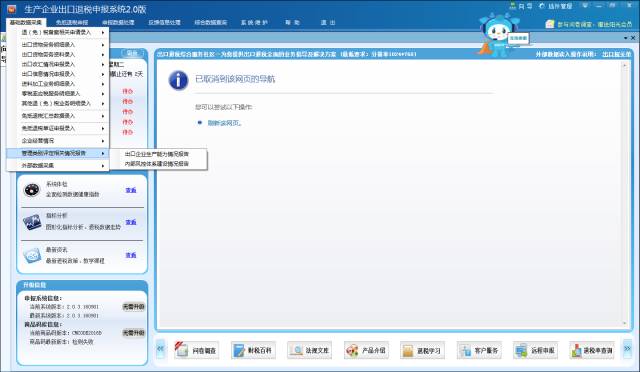
Task: Click the 参与问卷调查 promotion link
Action: click(595, 25)
